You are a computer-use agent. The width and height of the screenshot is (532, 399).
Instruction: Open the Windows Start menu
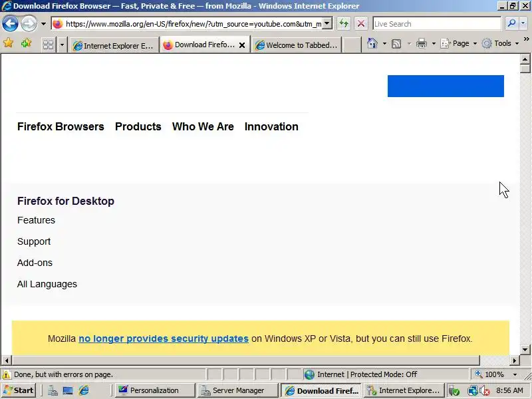click(19, 390)
